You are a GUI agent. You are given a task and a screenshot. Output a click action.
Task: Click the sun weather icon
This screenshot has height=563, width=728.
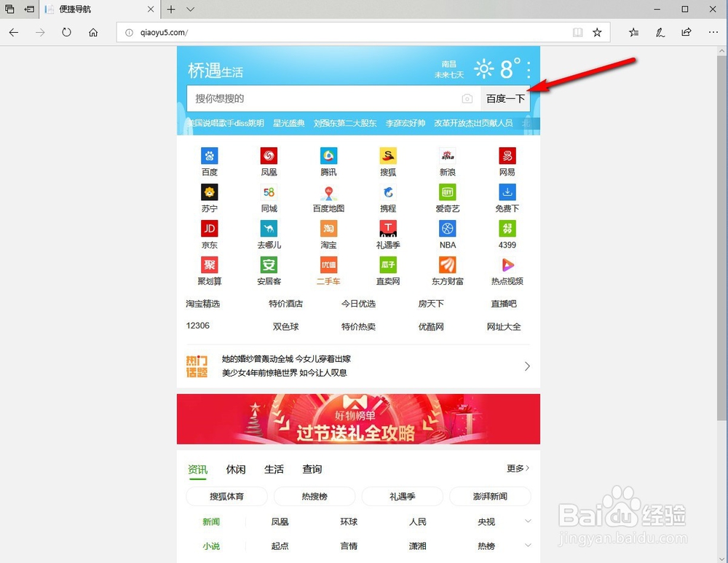484,68
